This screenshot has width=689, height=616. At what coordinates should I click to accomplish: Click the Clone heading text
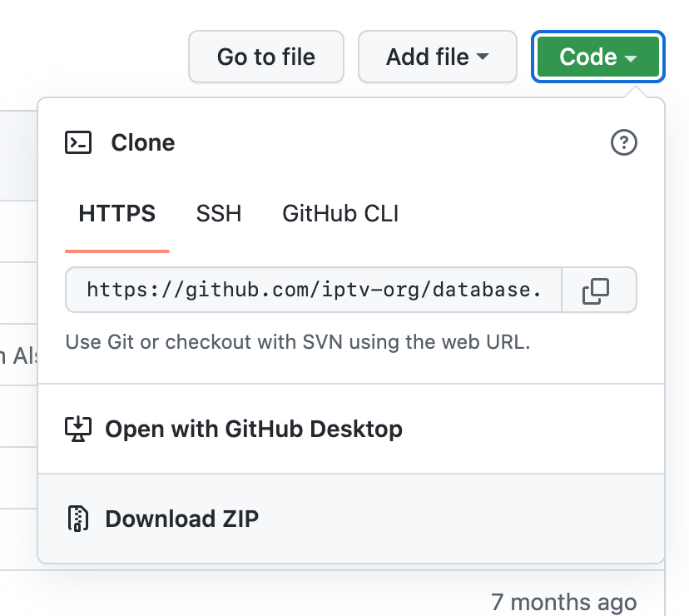[x=142, y=142]
